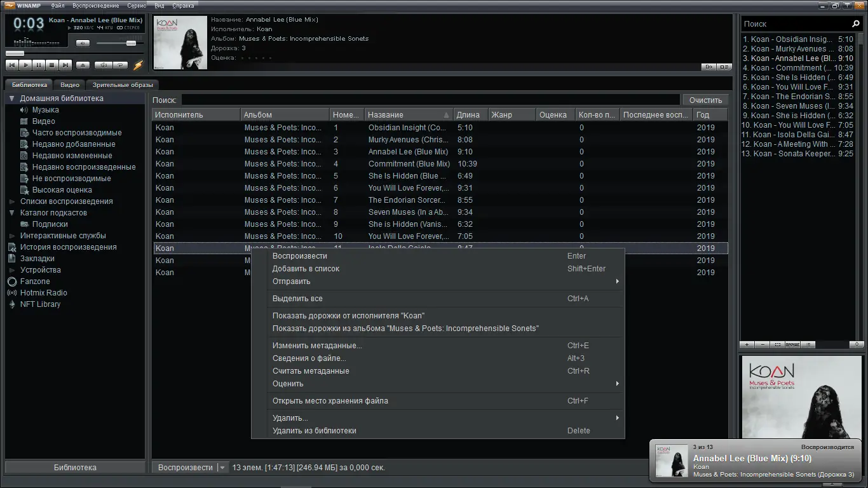Screen dimensions: 868x488
Task: Open the Файл menu
Action: click(x=58, y=6)
